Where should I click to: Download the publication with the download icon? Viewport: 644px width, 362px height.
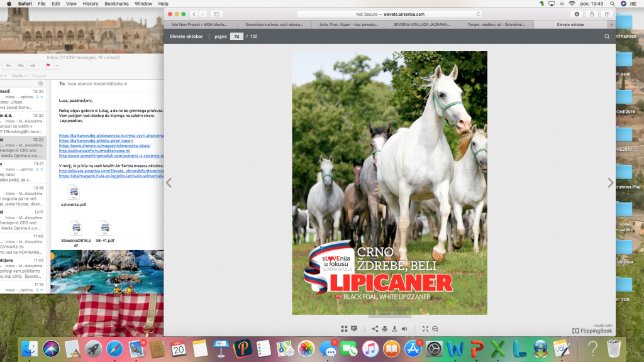click(x=394, y=329)
